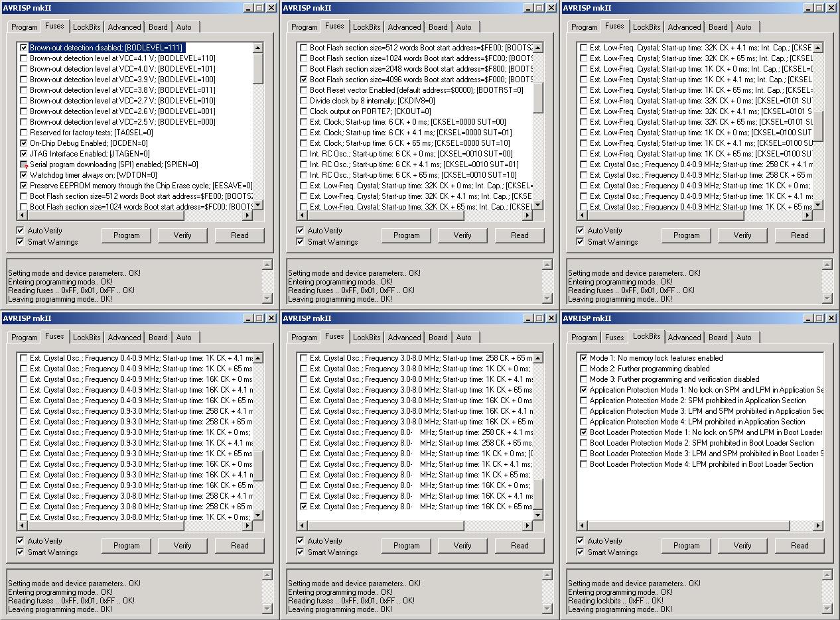Image resolution: width=840 pixels, height=620 pixels.
Task: Select Crystal Osc. 8.0- MHz 258 CK + 4.1 ms
Action: (x=304, y=432)
